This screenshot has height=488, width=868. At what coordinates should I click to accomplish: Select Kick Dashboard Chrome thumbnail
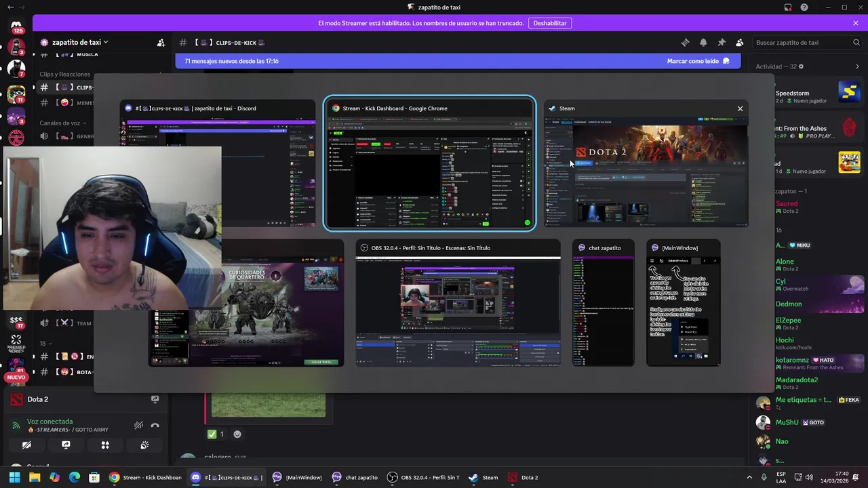430,163
